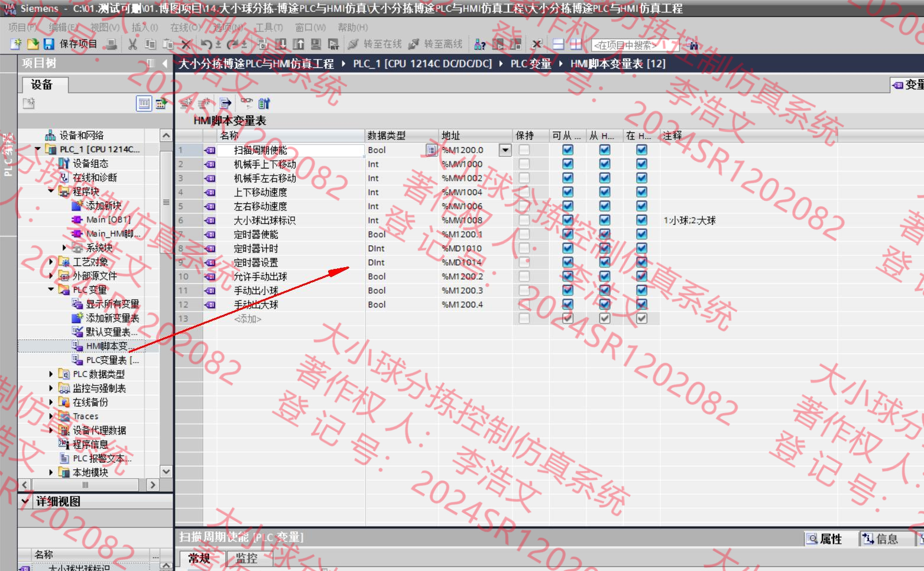Toggle 可从 HMI checkbox for 机械手上下移动
The width and height of the screenshot is (924, 571).
click(x=568, y=164)
